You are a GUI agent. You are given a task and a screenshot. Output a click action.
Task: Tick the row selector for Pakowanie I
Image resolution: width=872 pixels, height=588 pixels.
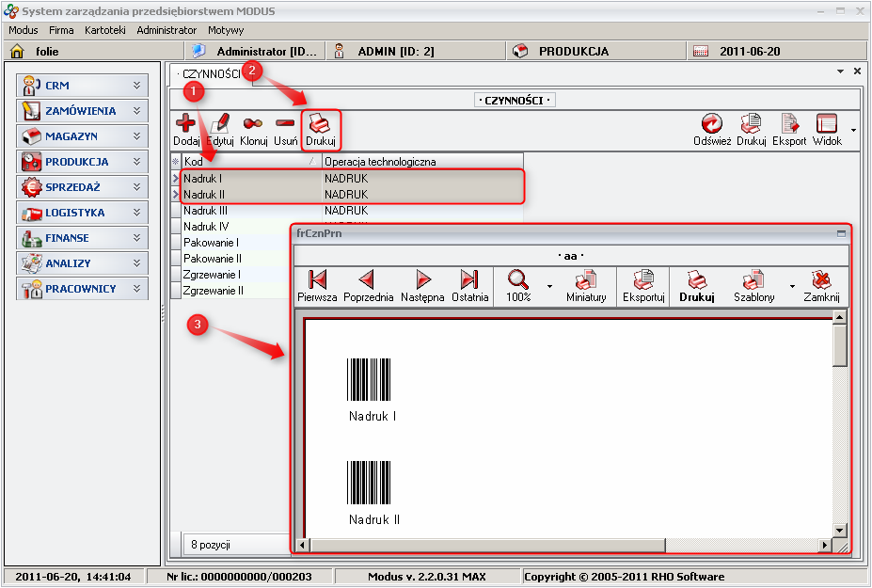[176, 243]
